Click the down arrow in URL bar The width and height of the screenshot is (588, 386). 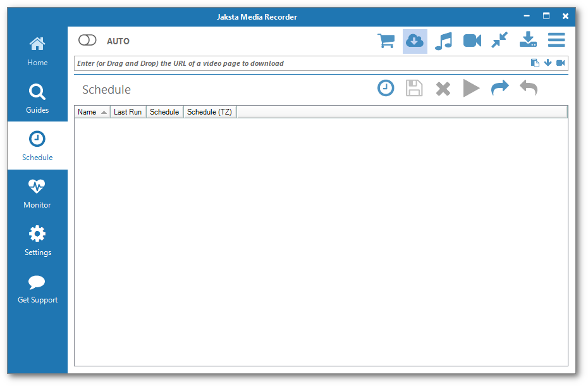(548, 63)
